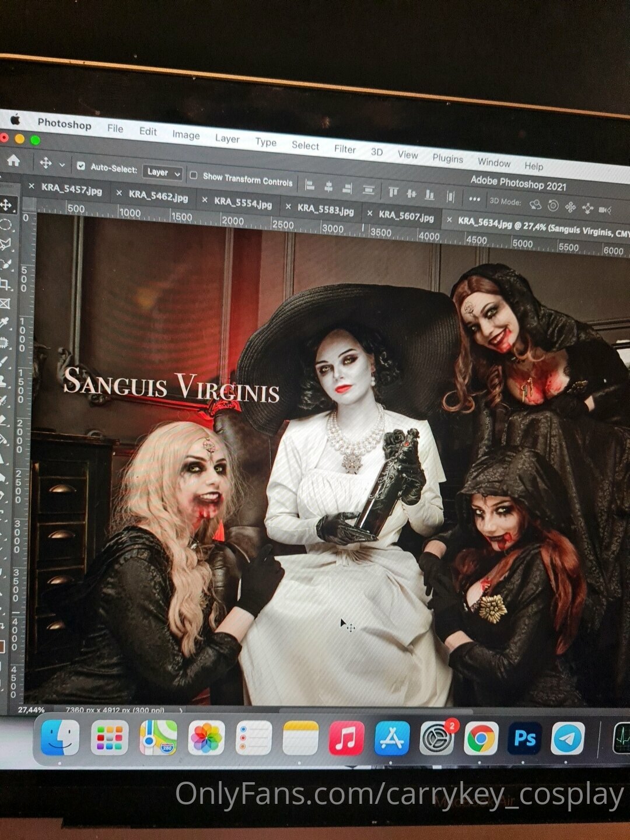Select the Crop tool

tap(6, 283)
